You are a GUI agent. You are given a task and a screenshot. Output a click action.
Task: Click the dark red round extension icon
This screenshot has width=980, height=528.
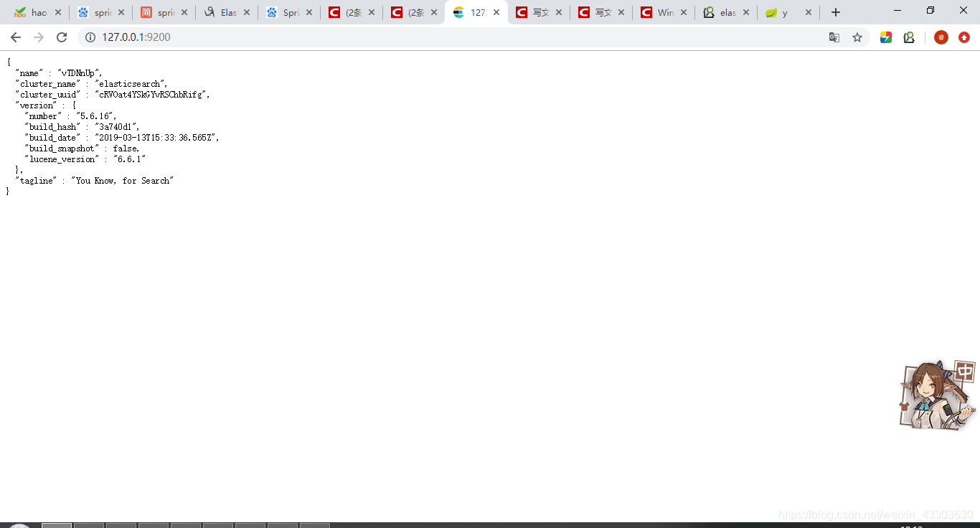pos(941,37)
